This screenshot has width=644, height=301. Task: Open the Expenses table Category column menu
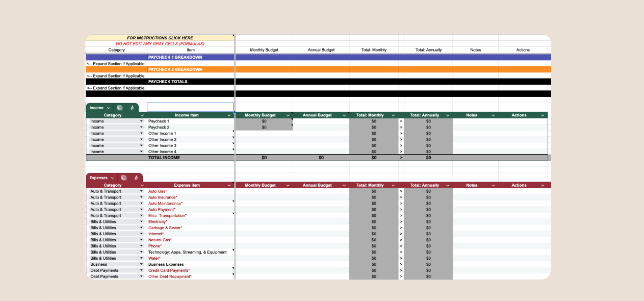(x=142, y=185)
